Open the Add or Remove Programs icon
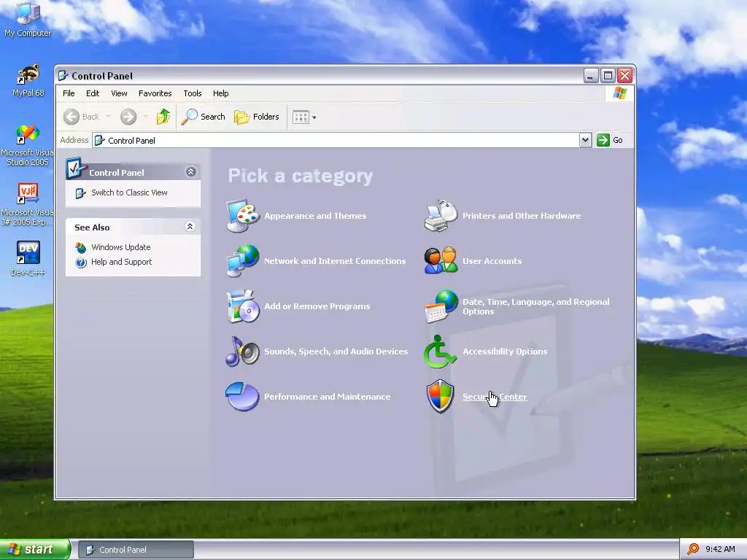Image resolution: width=747 pixels, height=560 pixels. (242, 306)
